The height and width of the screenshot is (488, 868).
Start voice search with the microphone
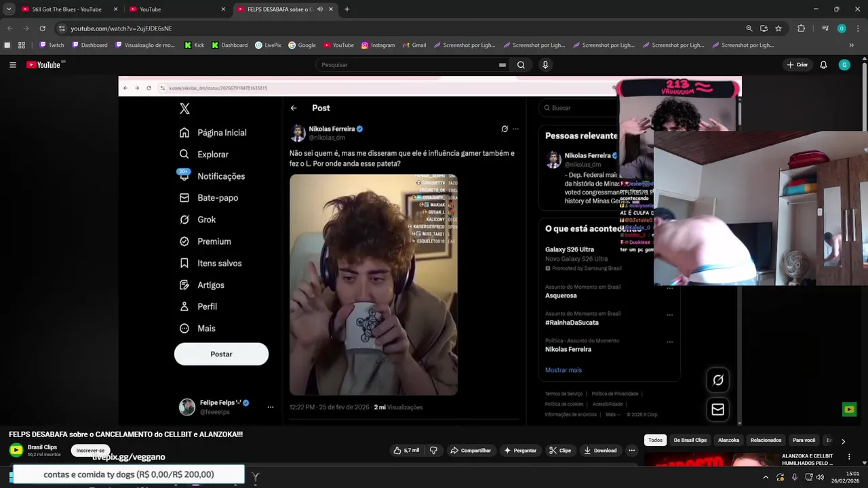pos(545,65)
